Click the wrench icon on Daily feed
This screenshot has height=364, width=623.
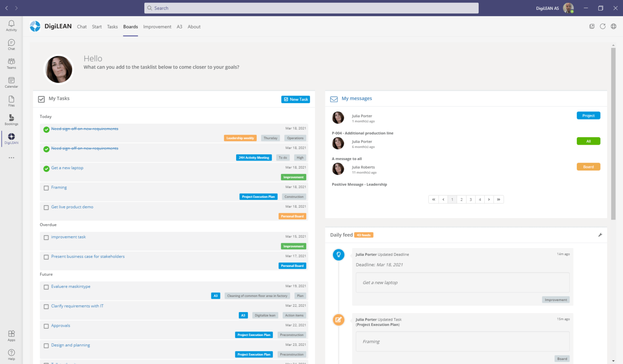click(x=600, y=234)
